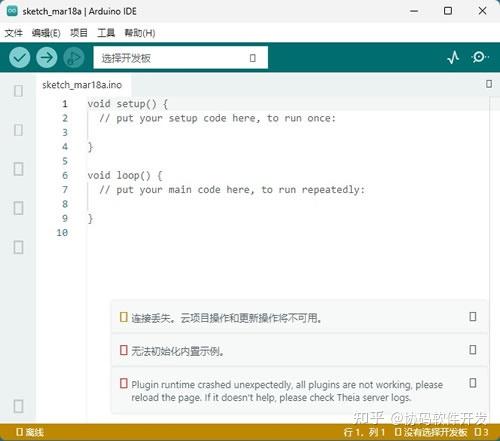Click line number 8 in the gutter
This screenshot has width=500, height=441.
(x=65, y=204)
